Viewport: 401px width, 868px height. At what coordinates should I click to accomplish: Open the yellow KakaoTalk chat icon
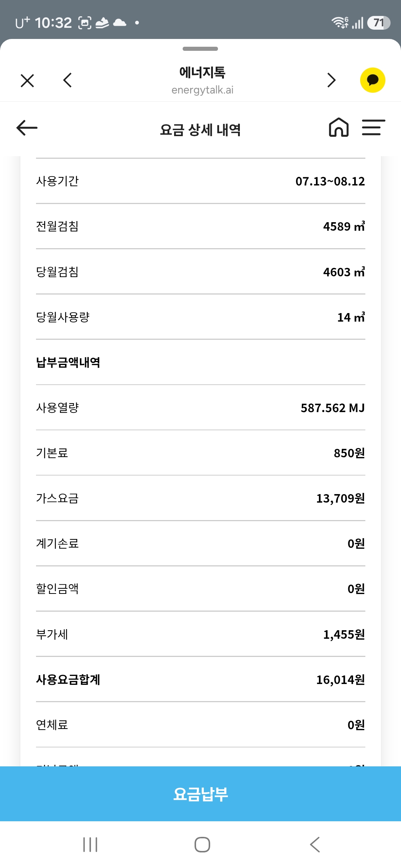point(372,80)
